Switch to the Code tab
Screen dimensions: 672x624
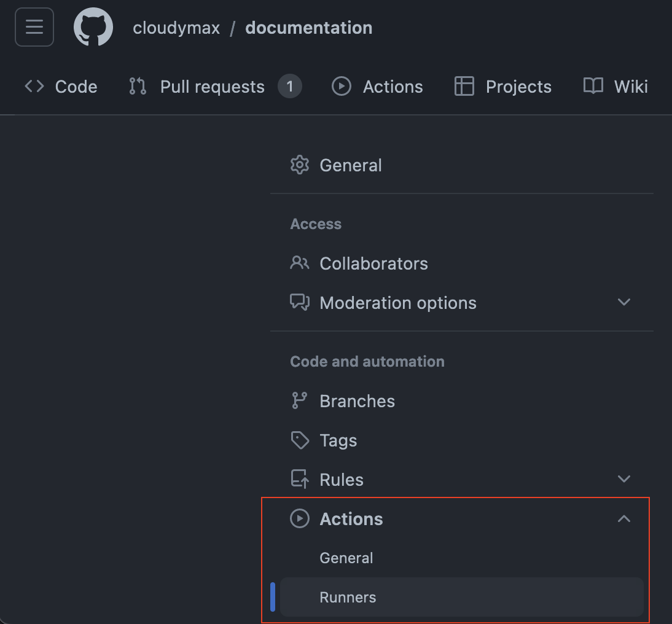click(61, 87)
